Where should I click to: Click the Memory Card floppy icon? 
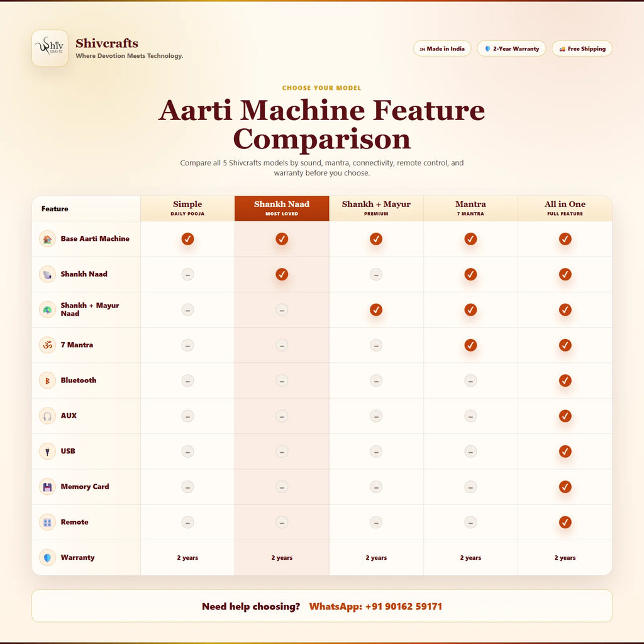tap(47, 487)
